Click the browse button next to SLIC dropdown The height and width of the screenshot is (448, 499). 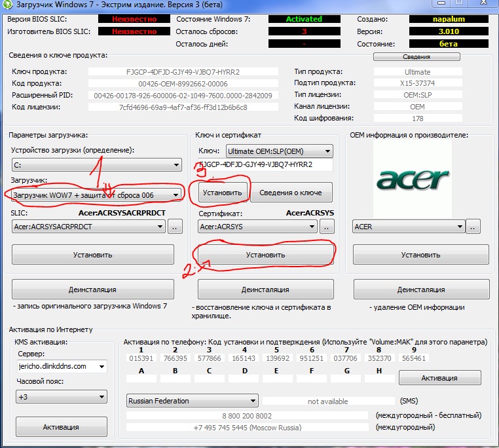175,227
